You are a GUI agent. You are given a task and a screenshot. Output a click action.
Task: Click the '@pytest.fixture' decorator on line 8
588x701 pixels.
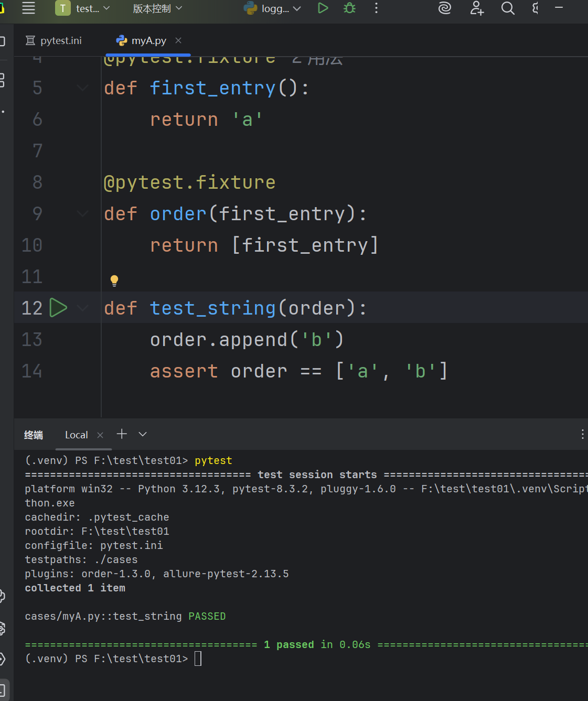click(x=189, y=182)
